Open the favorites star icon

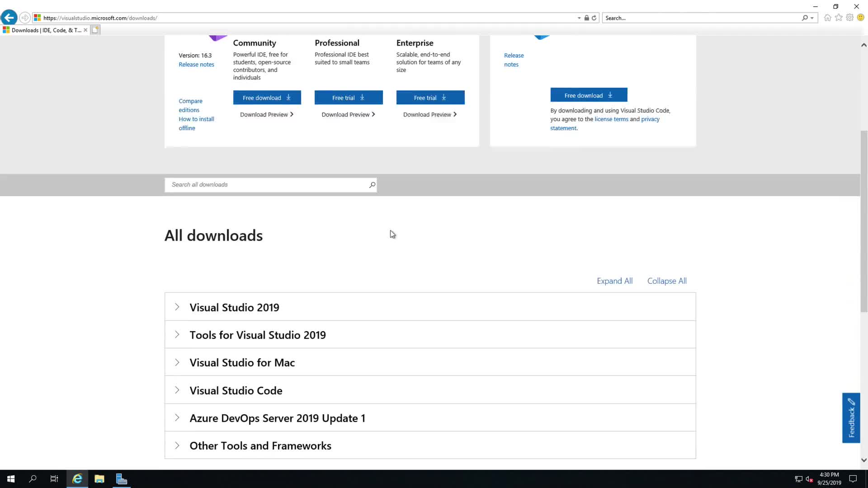click(x=839, y=18)
